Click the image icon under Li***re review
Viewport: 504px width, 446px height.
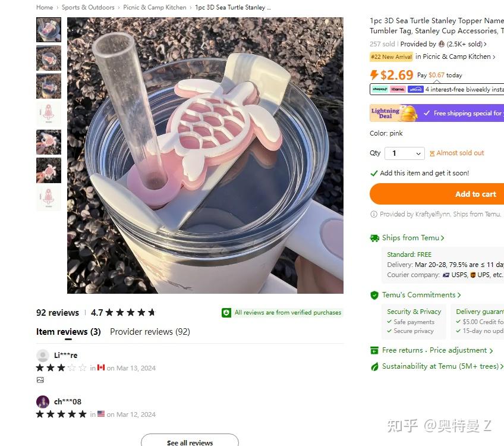point(40,380)
